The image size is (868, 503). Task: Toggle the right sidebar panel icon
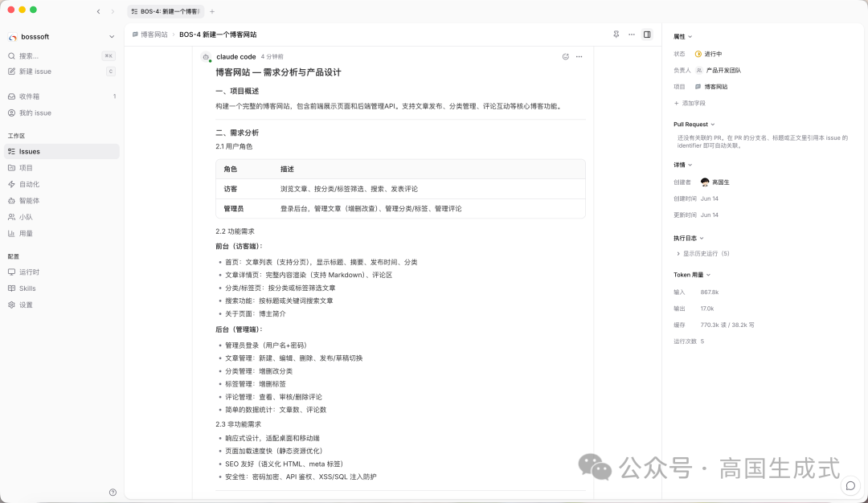[646, 35]
